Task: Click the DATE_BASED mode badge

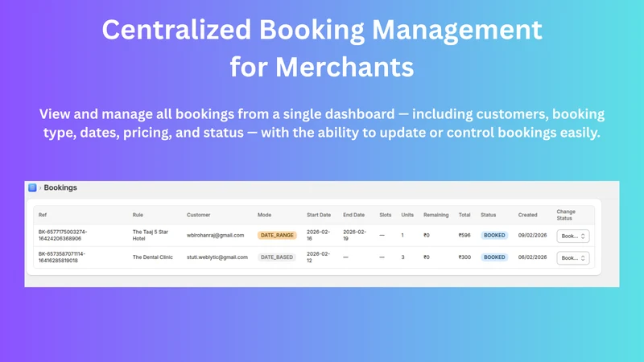Action: coord(277,257)
